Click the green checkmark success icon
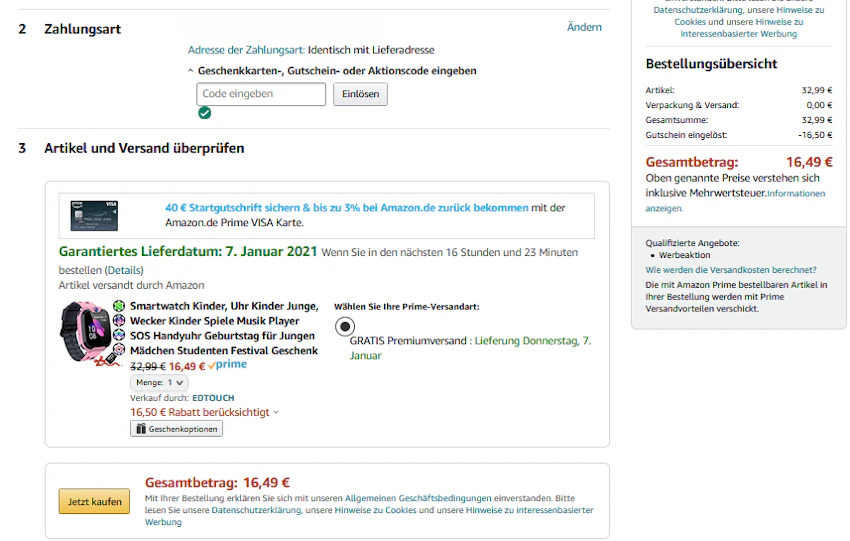This screenshot has height=541, width=850. point(204,113)
